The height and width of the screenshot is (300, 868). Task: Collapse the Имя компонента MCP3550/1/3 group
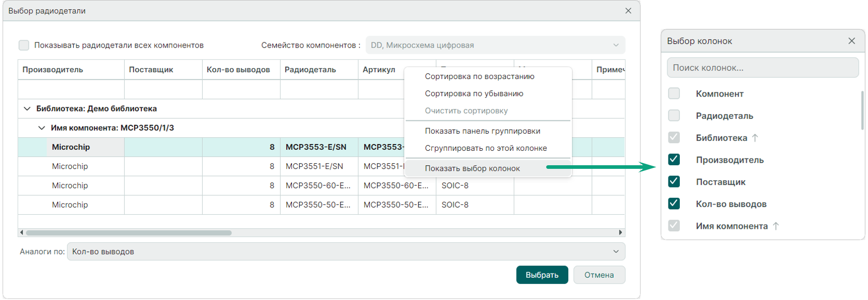(42, 128)
